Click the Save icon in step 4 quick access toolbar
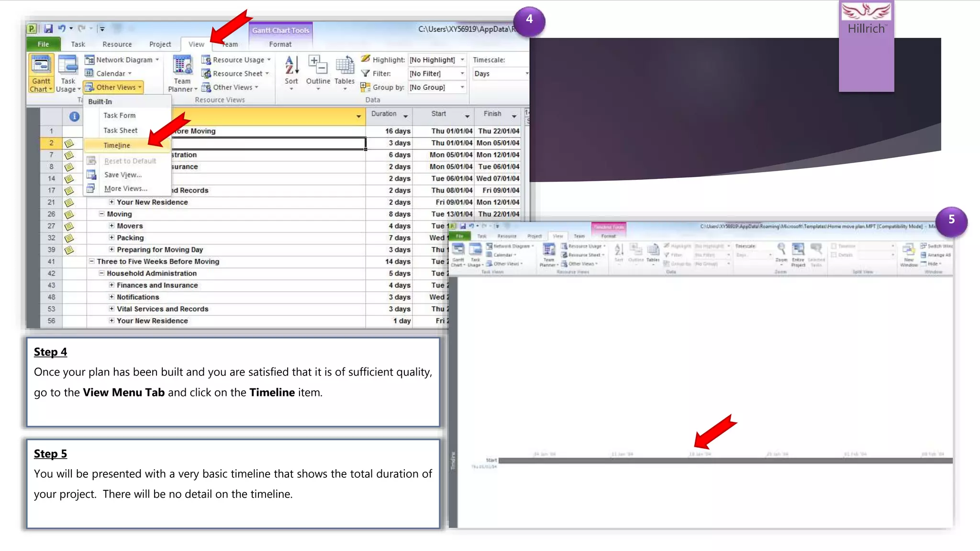This screenshot has width=980, height=551. (48, 29)
